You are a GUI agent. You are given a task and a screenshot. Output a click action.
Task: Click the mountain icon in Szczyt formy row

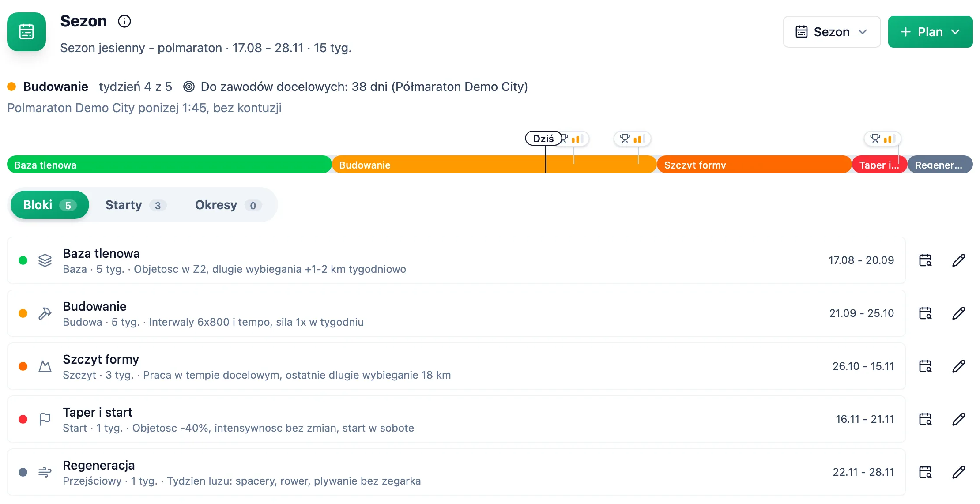pos(45,366)
